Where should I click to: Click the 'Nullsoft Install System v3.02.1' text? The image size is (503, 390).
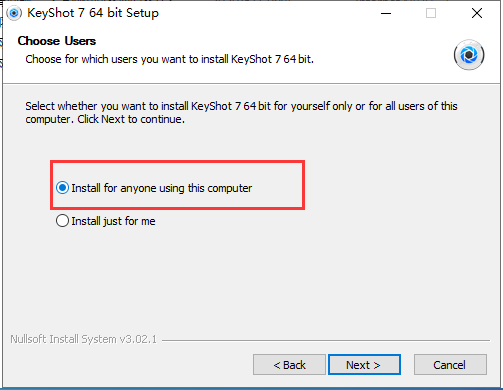(83, 339)
